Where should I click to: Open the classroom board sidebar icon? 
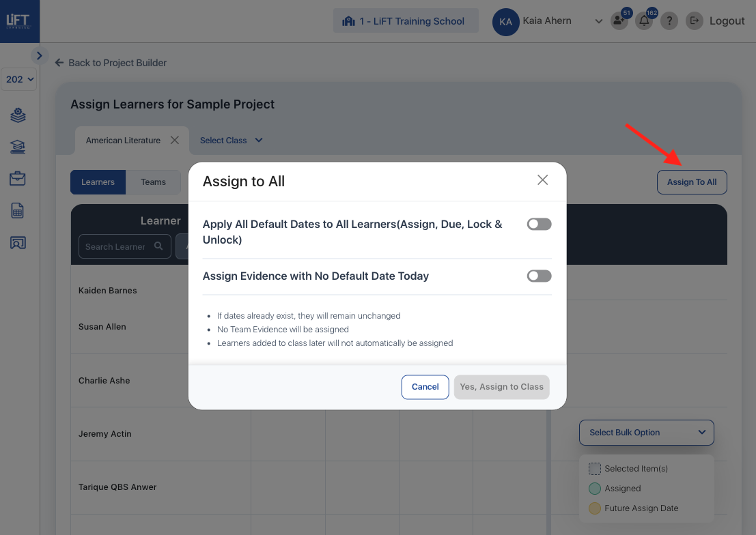(18, 242)
